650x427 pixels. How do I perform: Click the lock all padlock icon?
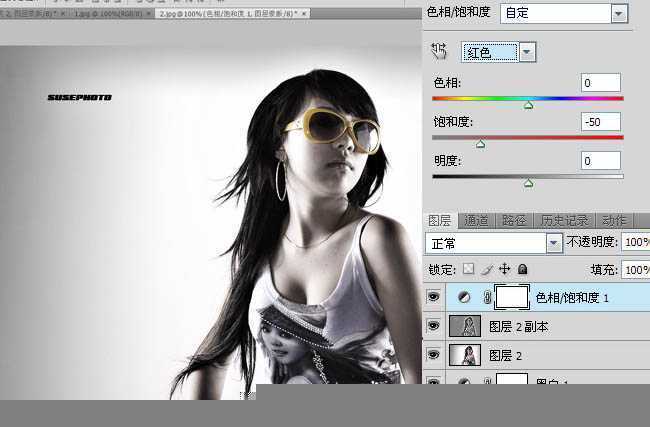coord(522,269)
